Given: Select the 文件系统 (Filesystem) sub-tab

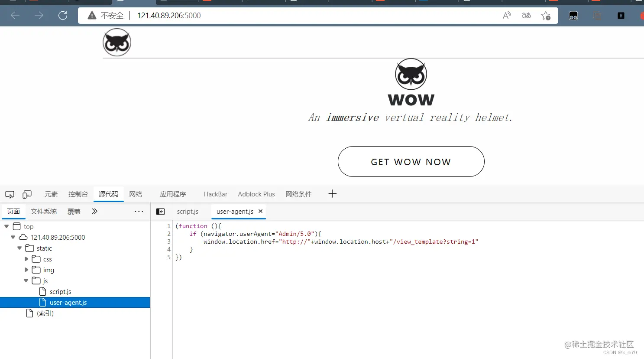Looking at the screenshot, I should pyautogui.click(x=44, y=212).
